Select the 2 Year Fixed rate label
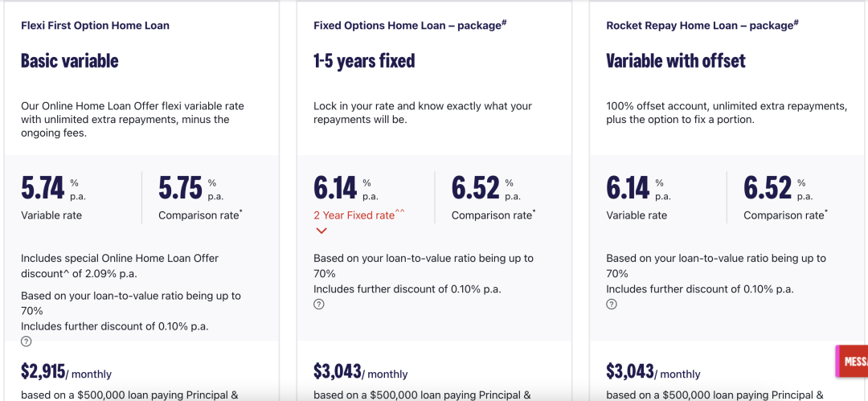This screenshot has width=868, height=401. 354,215
